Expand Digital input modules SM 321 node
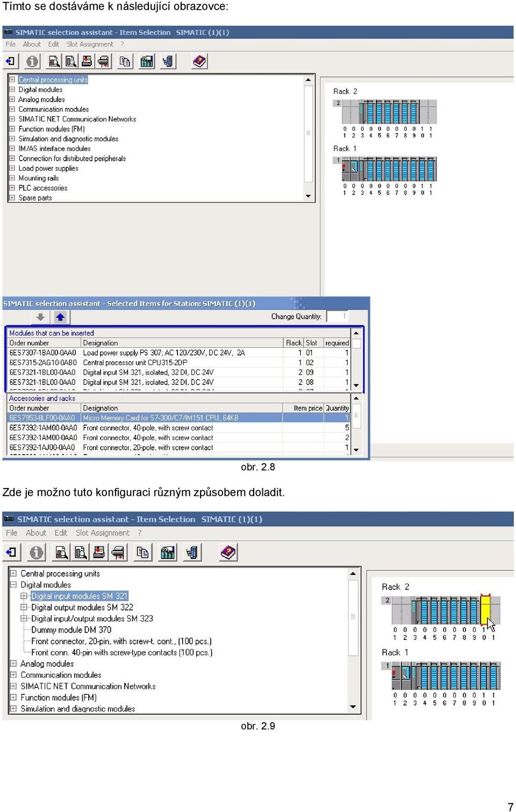 click(x=24, y=596)
